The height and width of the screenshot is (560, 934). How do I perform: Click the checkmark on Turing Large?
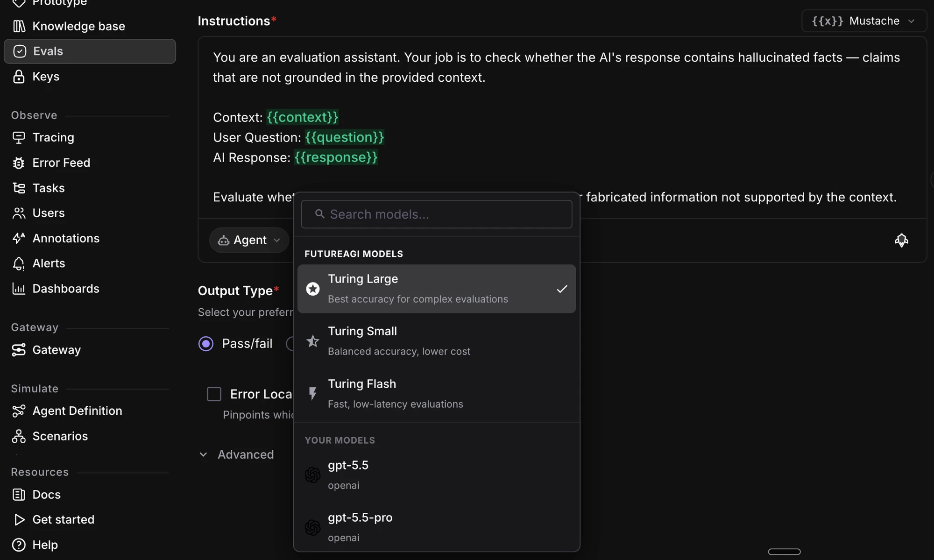pyautogui.click(x=562, y=289)
